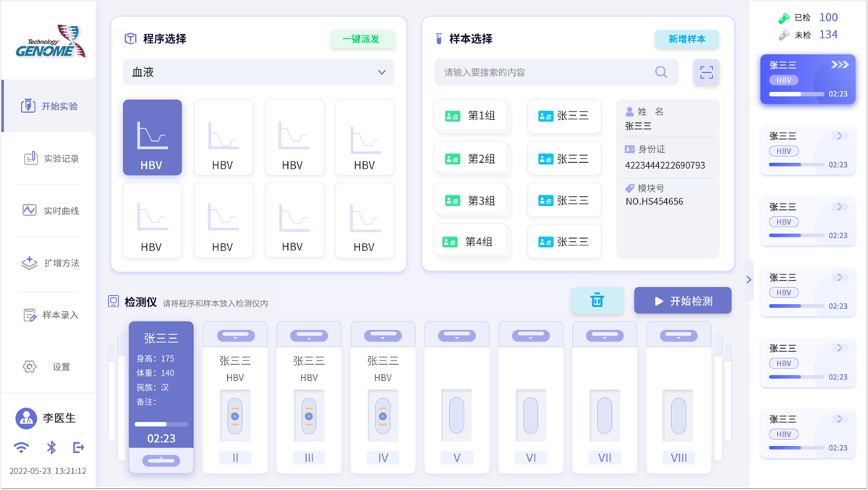
Task: Expand the right panel collapse arrow
Action: coord(749,280)
